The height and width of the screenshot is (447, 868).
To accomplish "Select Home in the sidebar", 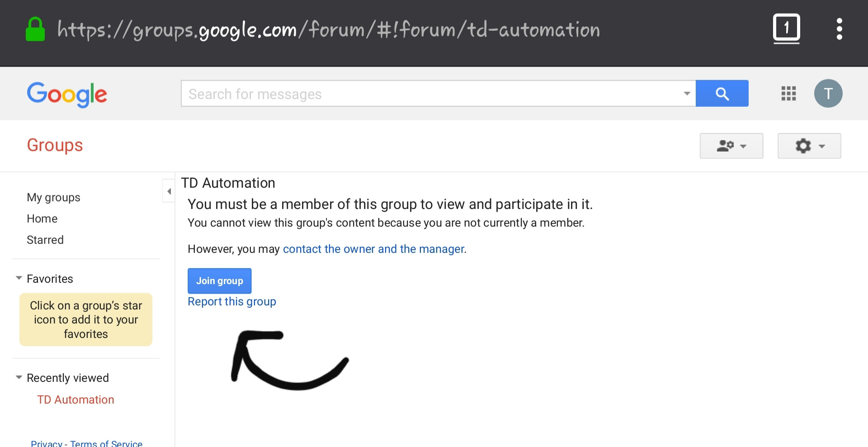I will point(42,219).
